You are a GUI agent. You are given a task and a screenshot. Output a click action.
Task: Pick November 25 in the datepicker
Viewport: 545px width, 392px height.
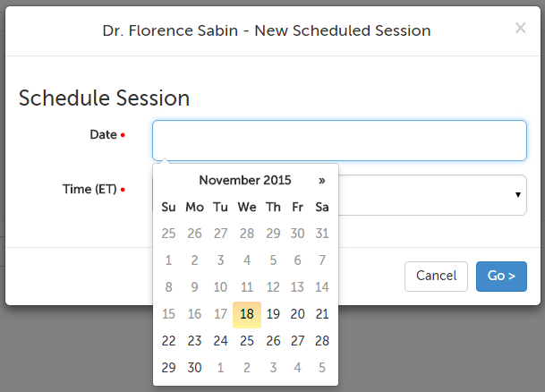[x=247, y=341]
